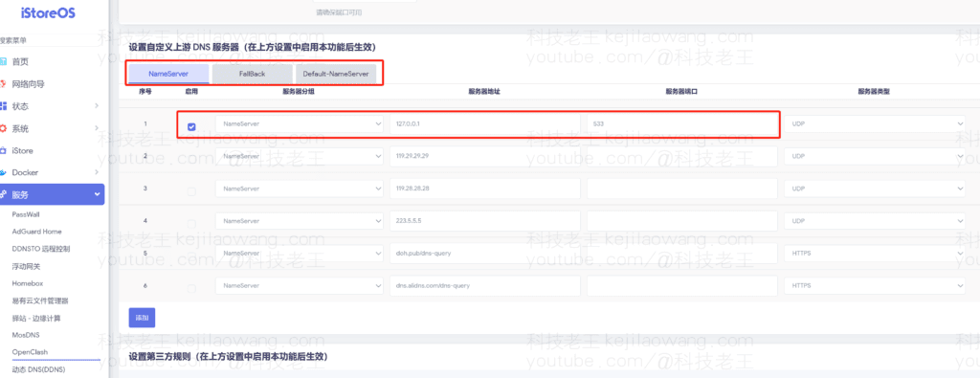Expand the 系统 menu chevron

tap(97, 128)
